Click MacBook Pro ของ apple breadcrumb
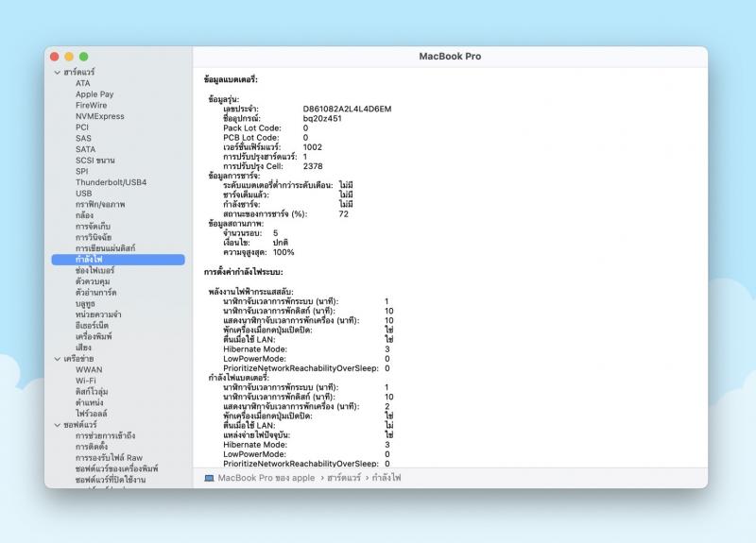The image size is (756, 543). tap(266, 478)
